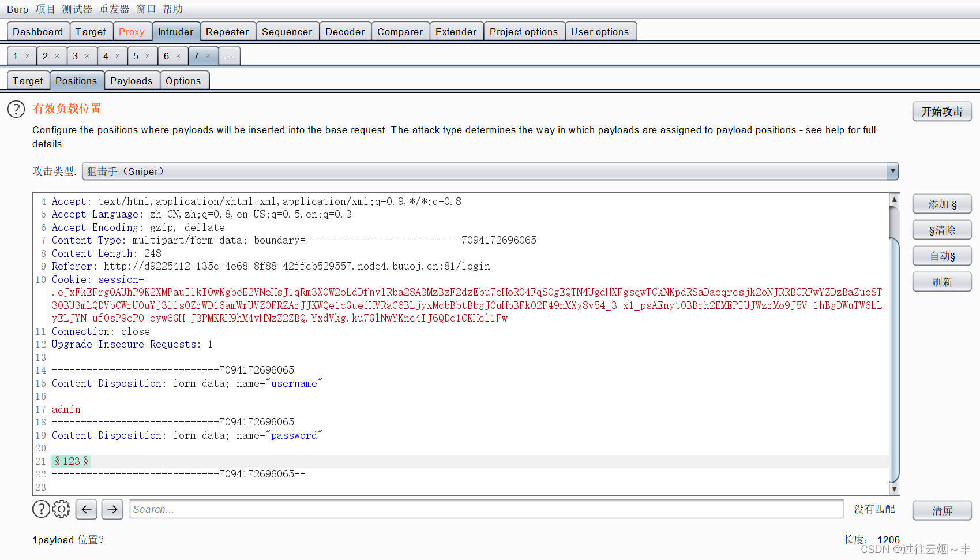This screenshot has height=560, width=980.
Task: Close intruder tab 2
Action: tap(57, 56)
